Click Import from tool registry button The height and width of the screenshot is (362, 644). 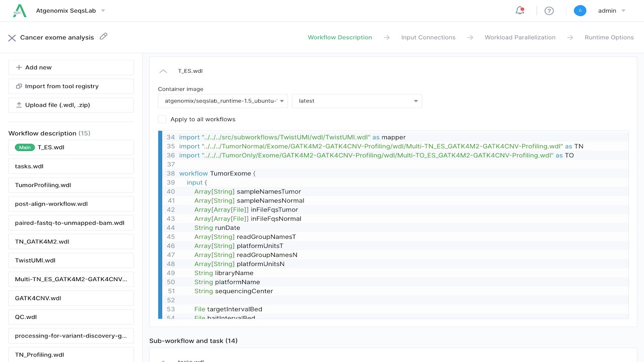[x=71, y=86]
